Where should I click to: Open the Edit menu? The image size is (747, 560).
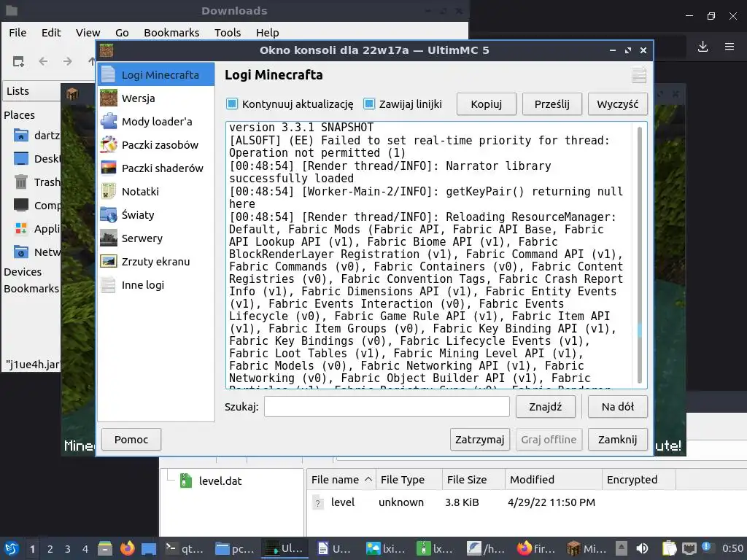tap(51, 32)
